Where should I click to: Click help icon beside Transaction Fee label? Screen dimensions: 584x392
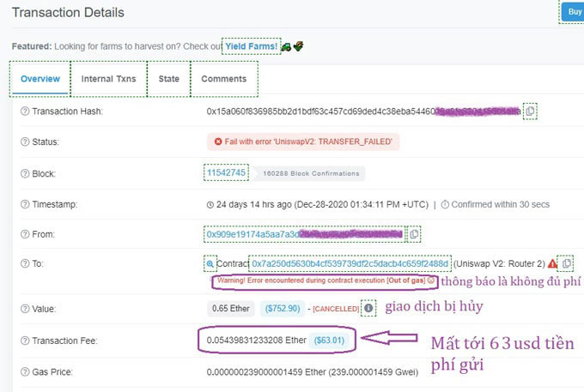25,341
